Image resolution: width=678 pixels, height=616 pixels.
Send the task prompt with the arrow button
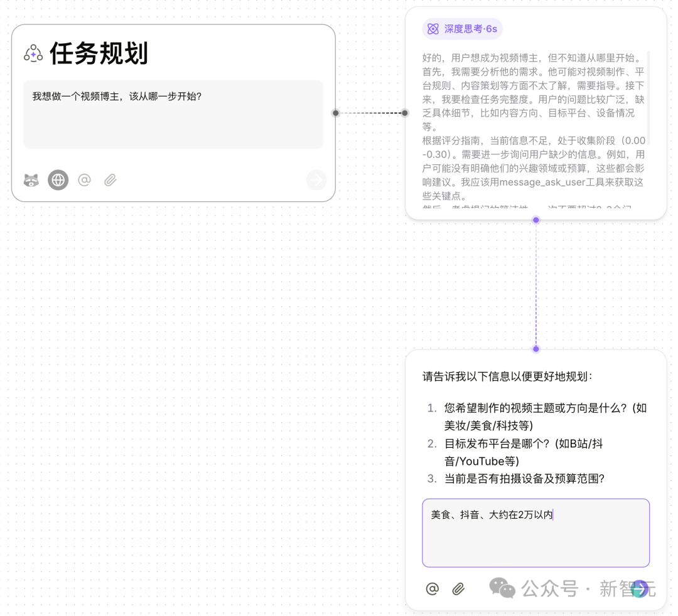316,180
